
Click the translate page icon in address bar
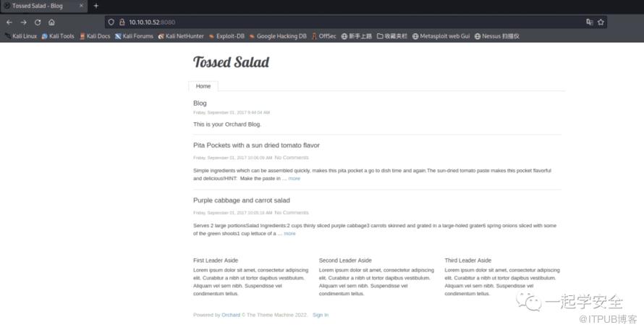(590, 22)
